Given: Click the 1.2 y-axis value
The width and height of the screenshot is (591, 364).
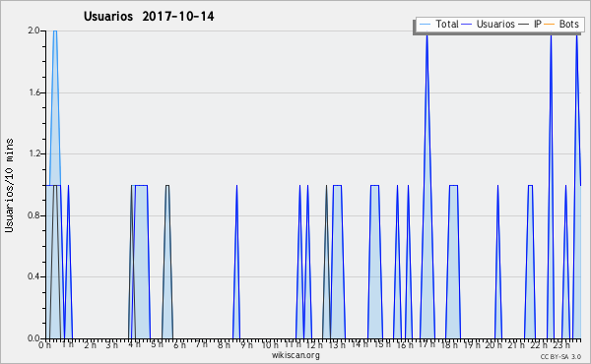Looking at the screenshot, I should click(x=33, y=153).
